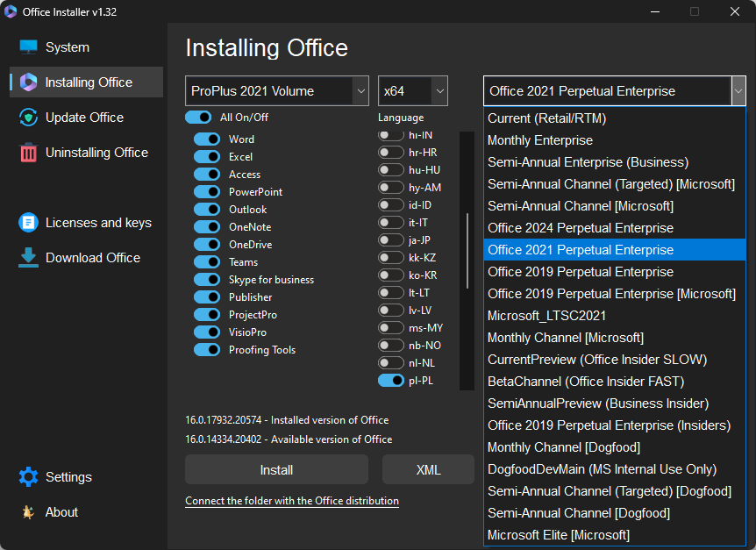Screen dimensions: 756x550
Task: Open the Download Office section
Action: pyautogui.click(x=86, y=257)
